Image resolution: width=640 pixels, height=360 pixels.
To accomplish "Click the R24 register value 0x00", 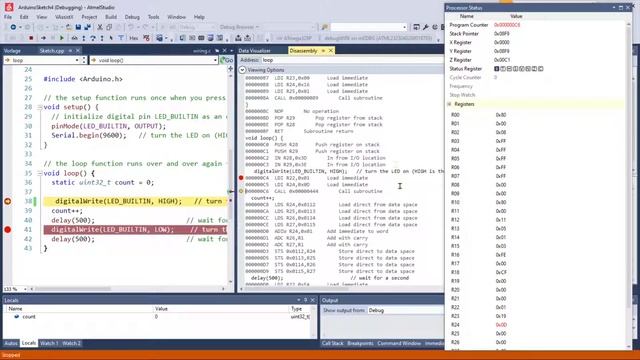I will [501, 325].
